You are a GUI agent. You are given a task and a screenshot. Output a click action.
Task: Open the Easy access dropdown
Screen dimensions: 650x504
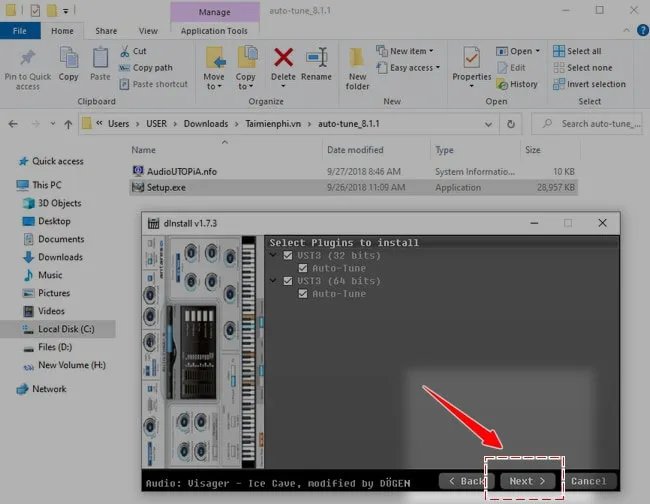click(x=412, y=68)
